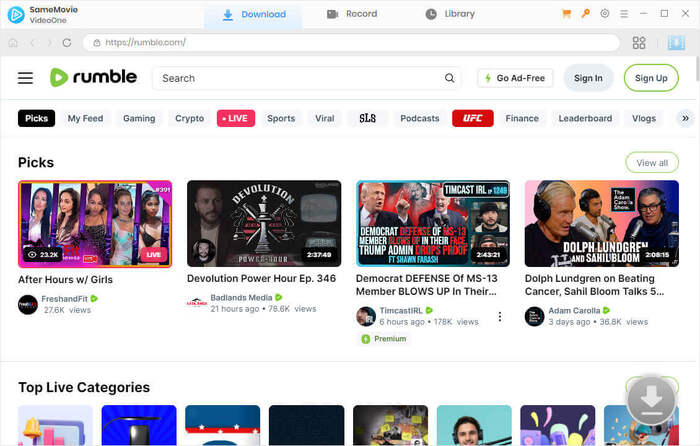Switch to the Record tab
The width and height of the screenshot is (700, 446).
(x=352, y=14)
